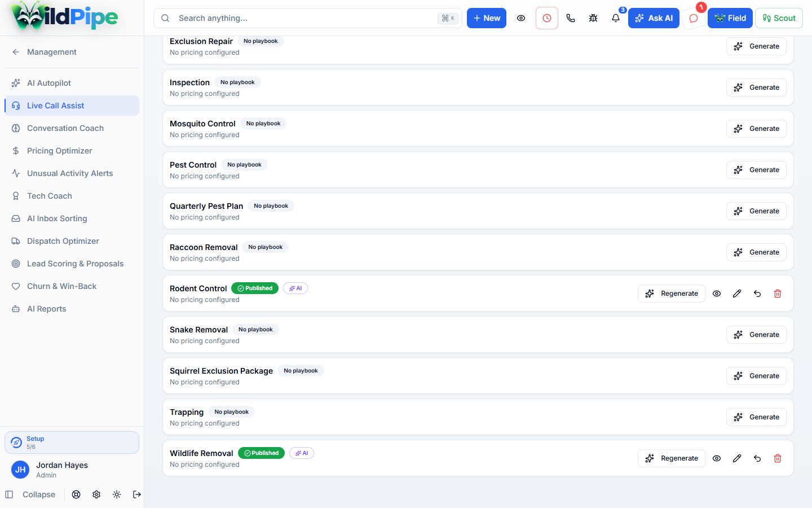Open the help lifebuoy icon in sidebar footer
The height and width of the screenshot is (508, 812).
pos(76,494)
